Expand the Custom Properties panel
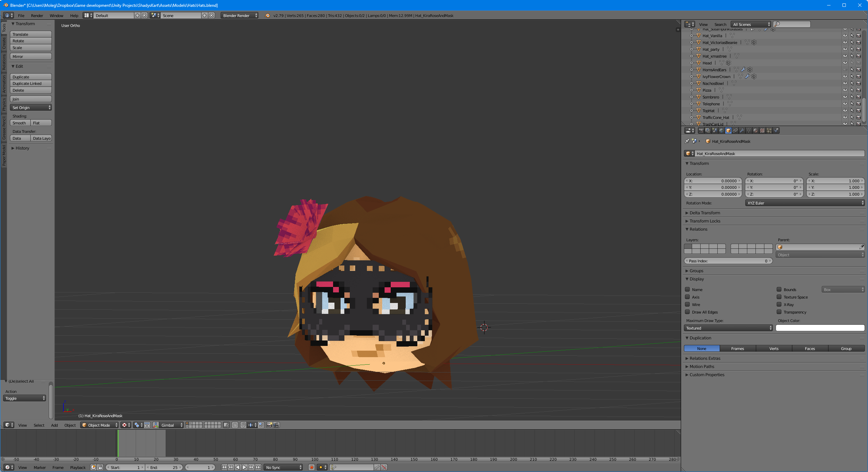 [707, 375]
